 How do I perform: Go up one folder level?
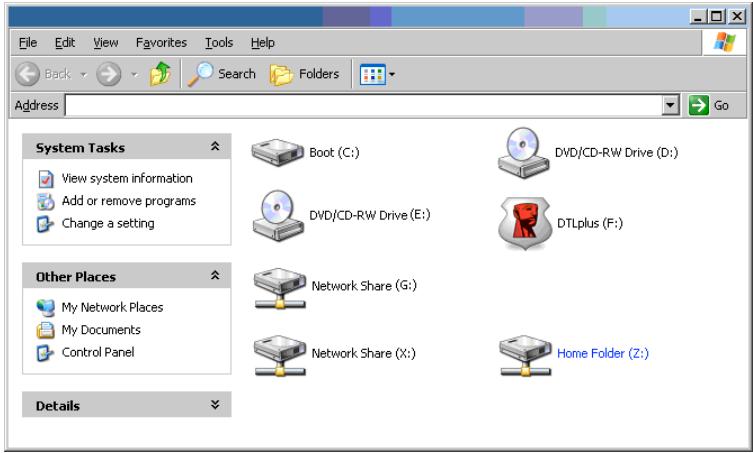click(160, 74)
